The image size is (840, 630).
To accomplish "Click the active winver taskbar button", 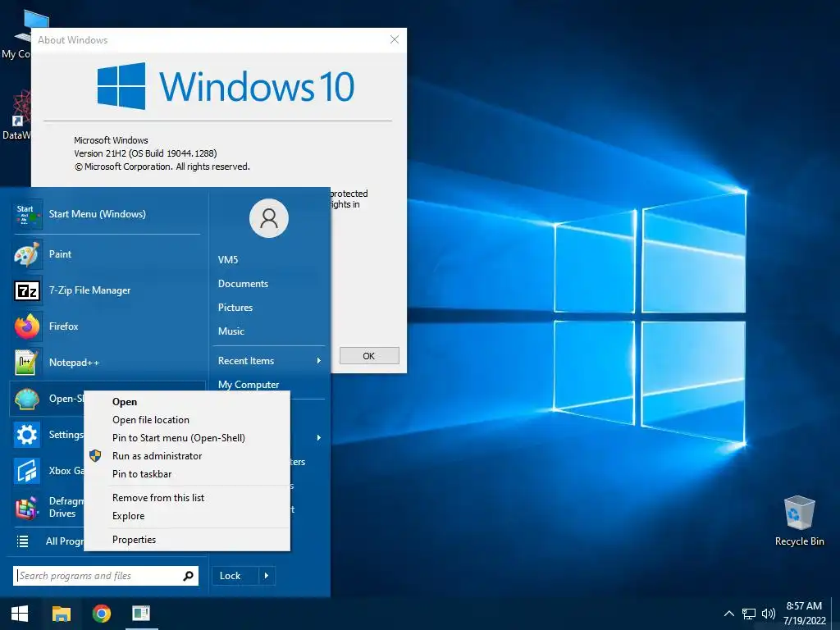I will tap(141, 614).
